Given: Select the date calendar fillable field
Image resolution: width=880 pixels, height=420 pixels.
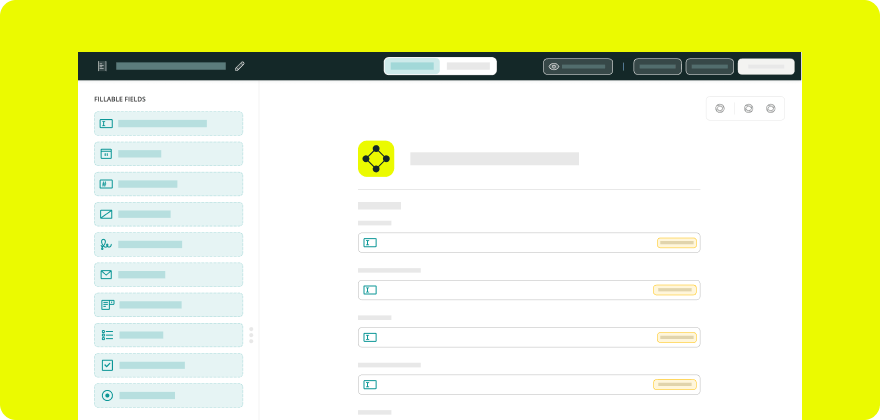Looking at the screenshot, I should coord(168,154).
